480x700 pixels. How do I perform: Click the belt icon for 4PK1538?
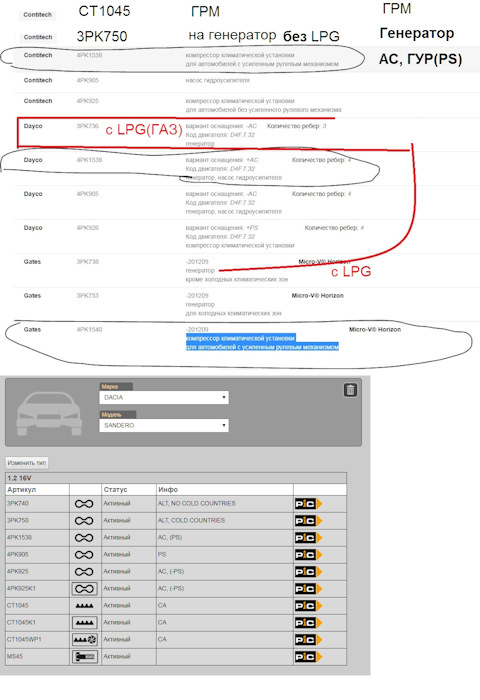84,538
